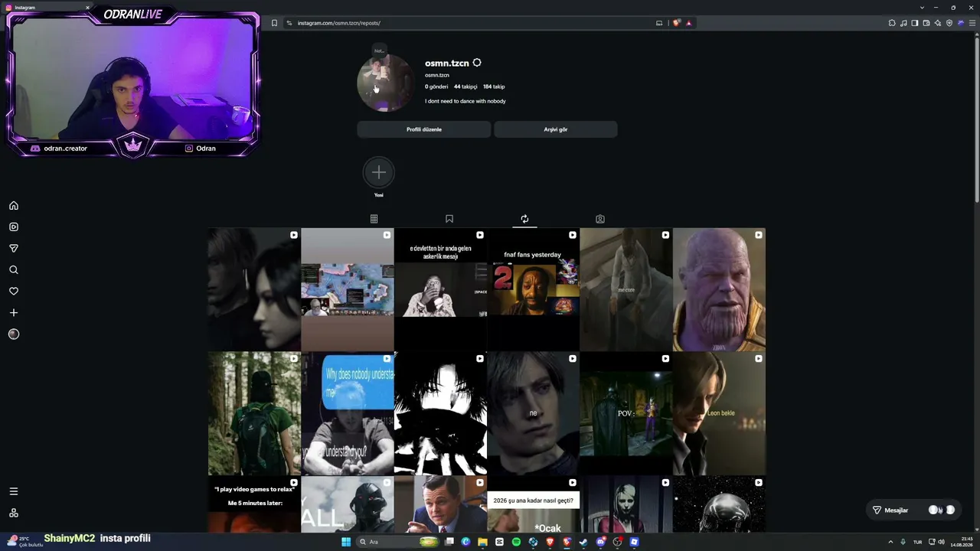Open the forest hiker backpack repost

click(x=254, y=413)
